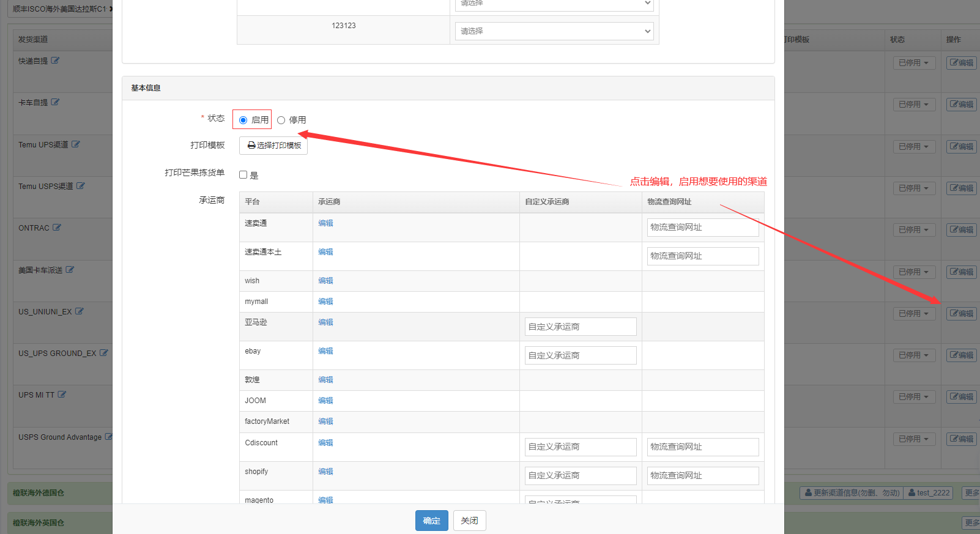Click edit icon next to 快递自提 channel
Screen dimensions: 980x534
pyautogui.click(x=55, y=61)
